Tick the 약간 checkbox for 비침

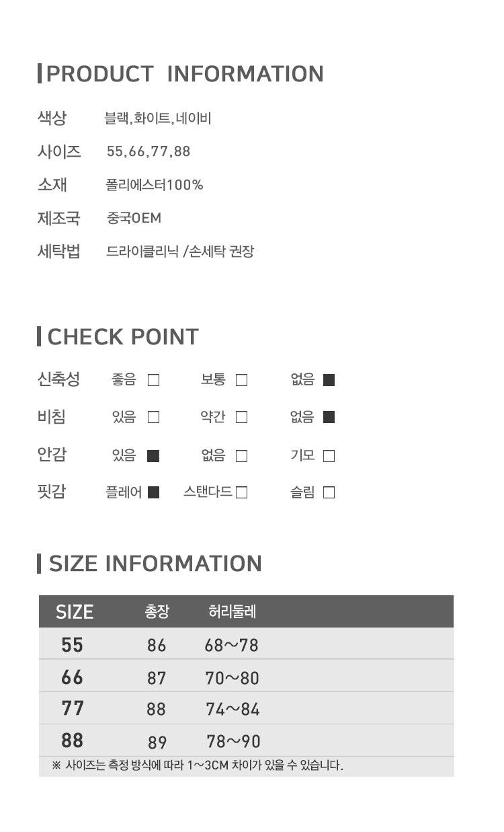(242, 417)
